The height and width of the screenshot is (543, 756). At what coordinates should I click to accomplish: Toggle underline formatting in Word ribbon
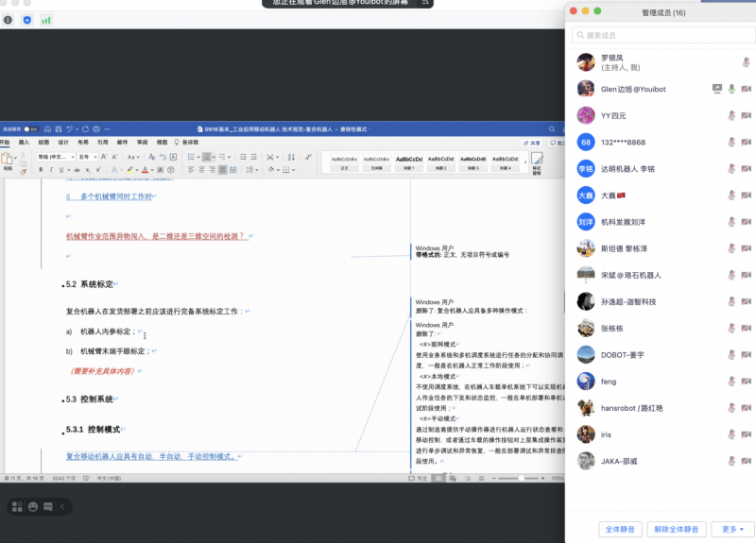61,170
